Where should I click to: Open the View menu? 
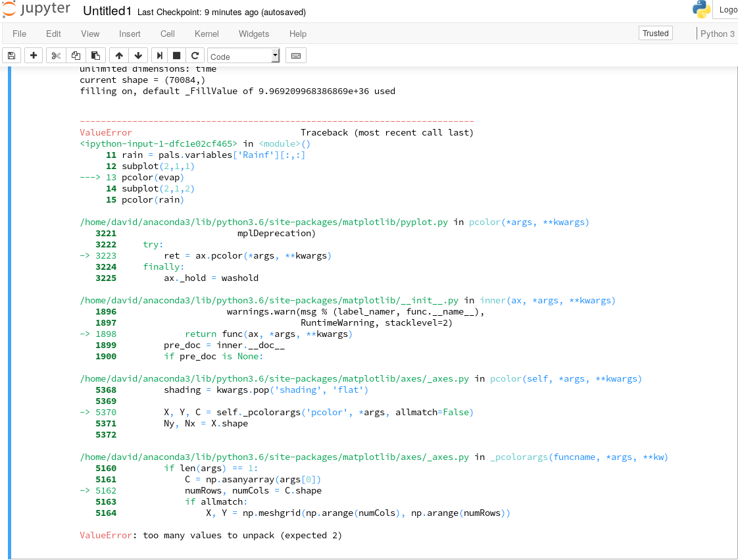[x=90, y=34]
